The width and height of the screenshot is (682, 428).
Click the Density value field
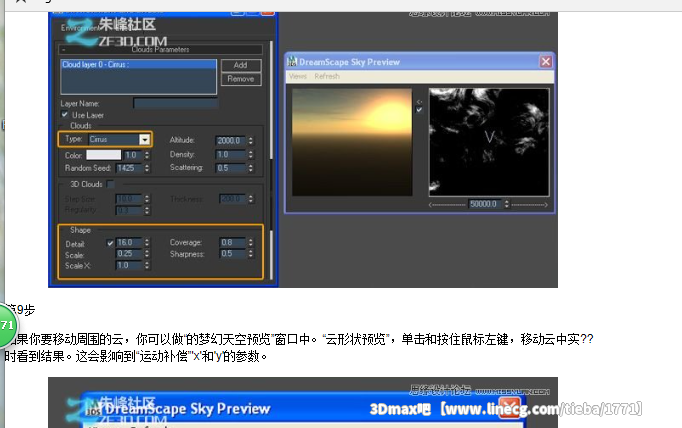point(231,154)
